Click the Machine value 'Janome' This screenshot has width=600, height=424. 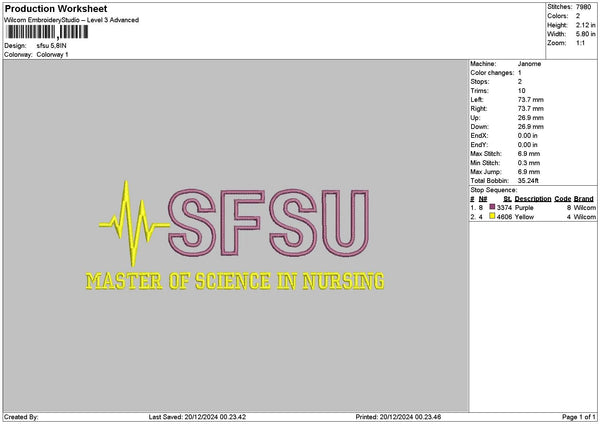coord(529,64)
